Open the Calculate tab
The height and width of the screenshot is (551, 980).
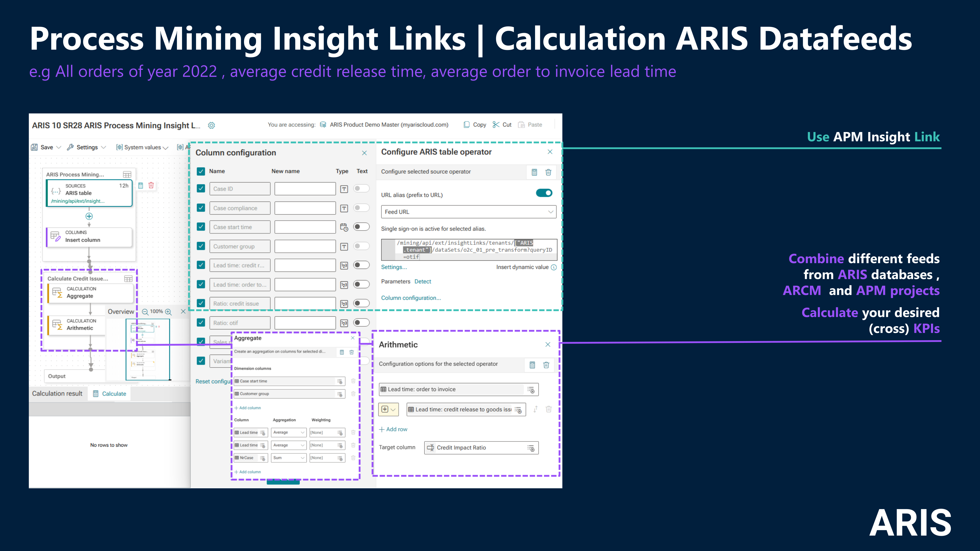pos(110,394)
